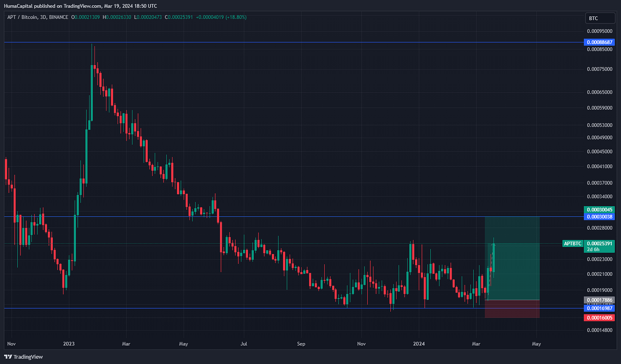Click the 2d 6h countdown label
This screenshot has height=364, width=621.
click(593, 250)
